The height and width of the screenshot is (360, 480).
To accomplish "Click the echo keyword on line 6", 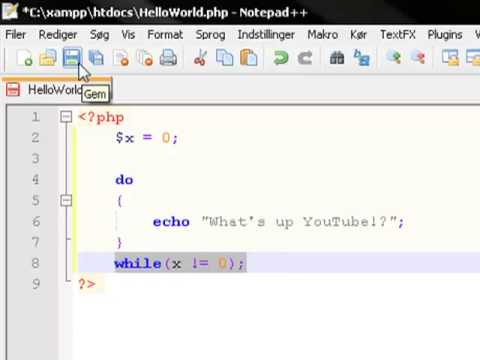I will coord(171,222).
